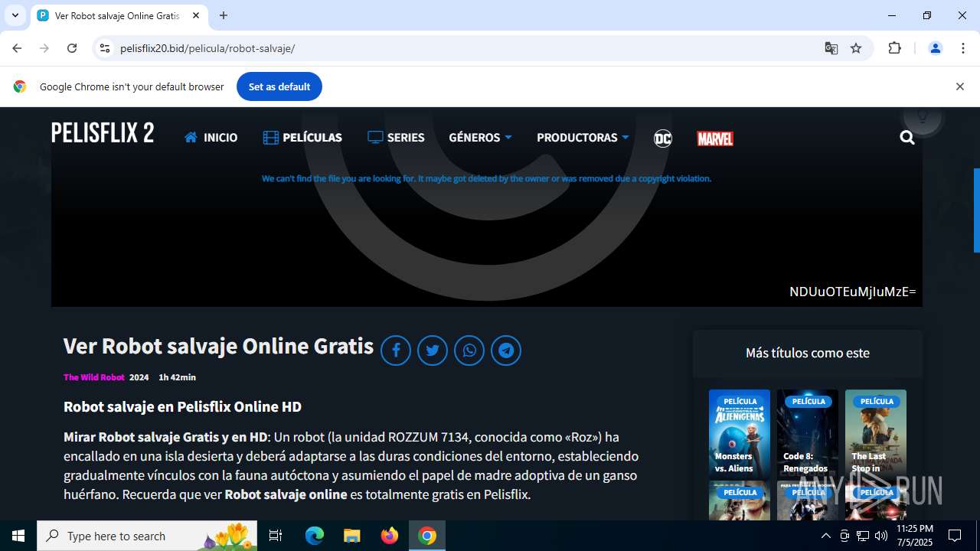This screenshot has width=980, height=551.
Task: Show hidden system tray icons
Action: click(825, 536)
